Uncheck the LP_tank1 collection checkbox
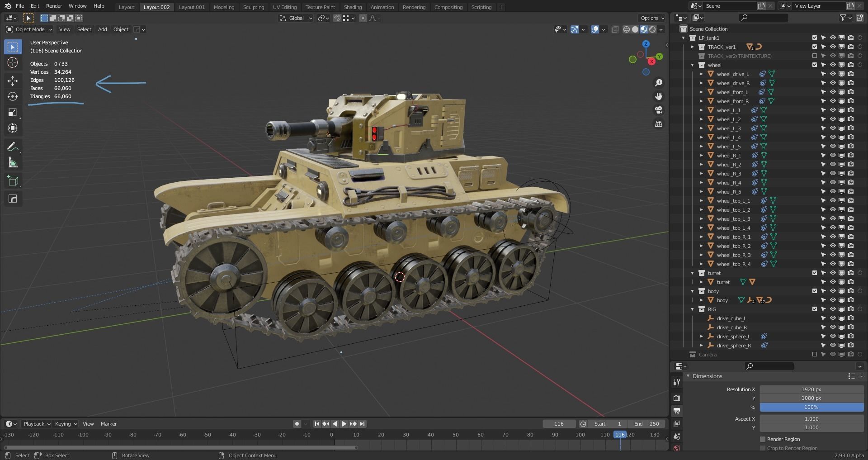This screenshot has height=460, width=868. pos(815,38)
